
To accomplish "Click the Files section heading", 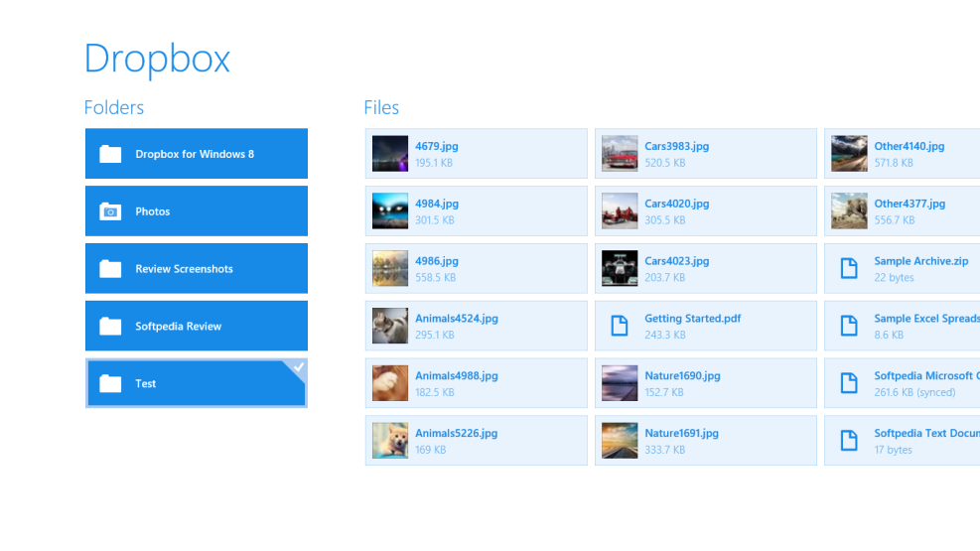I will (381, 107).
